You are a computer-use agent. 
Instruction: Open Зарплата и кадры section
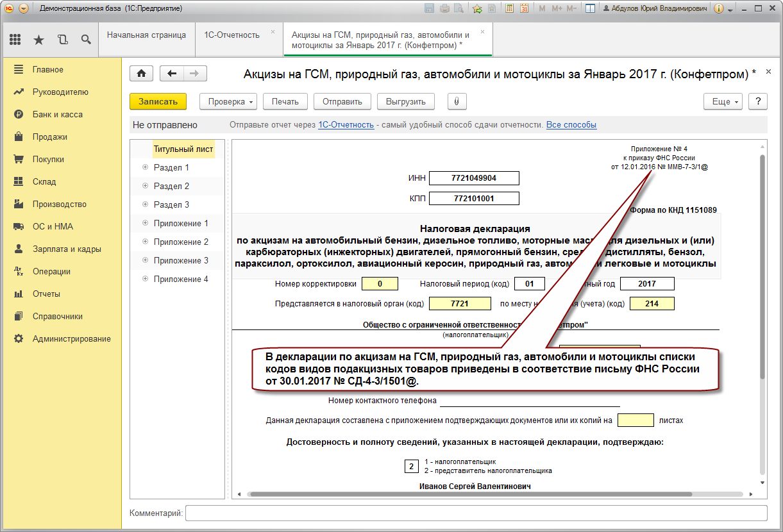pos(67,249)
